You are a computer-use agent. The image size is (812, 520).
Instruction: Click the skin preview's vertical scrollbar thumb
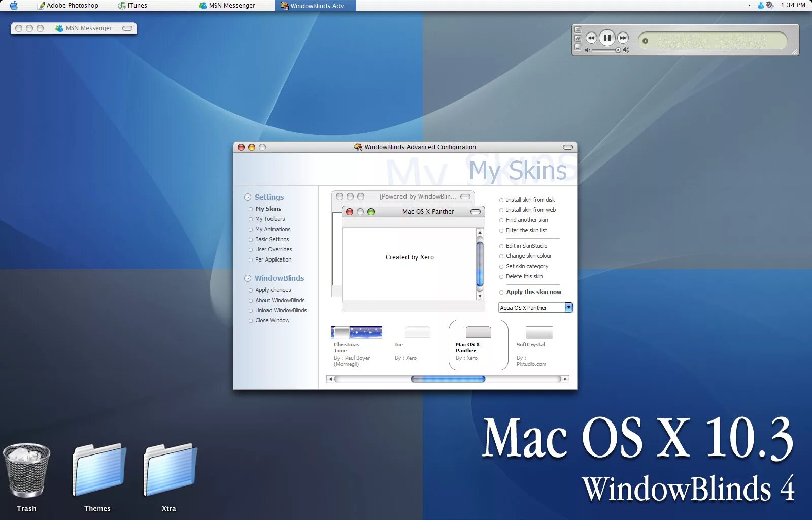click(x=480, y=264)
